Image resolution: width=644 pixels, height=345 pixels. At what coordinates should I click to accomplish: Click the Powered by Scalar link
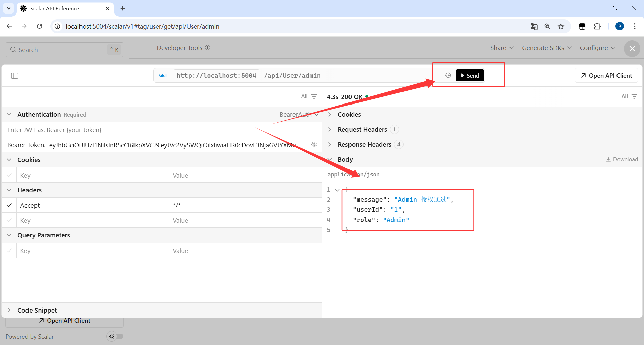click(x=30, y=336)
